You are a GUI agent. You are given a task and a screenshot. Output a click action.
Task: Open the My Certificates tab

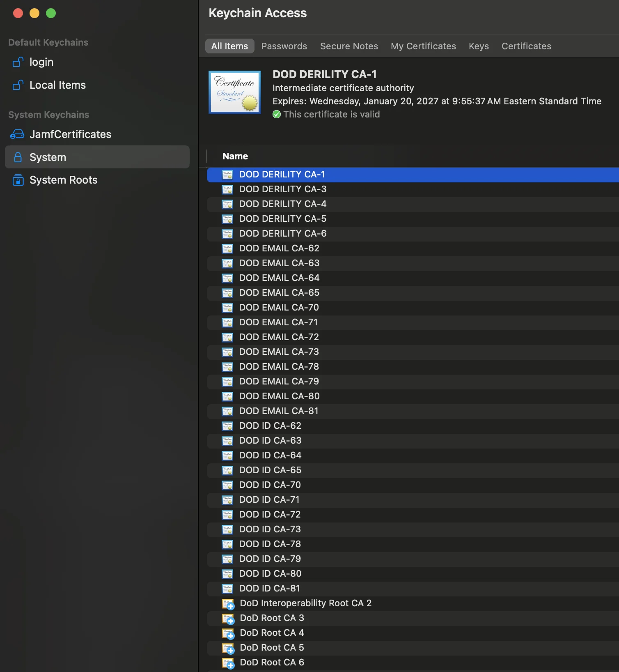coord(423,46)
